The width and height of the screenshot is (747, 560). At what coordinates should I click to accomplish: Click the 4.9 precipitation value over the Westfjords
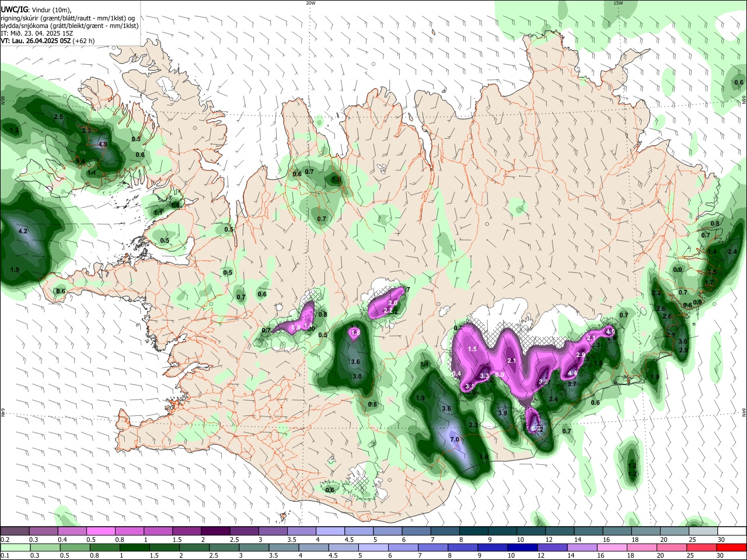[103, 144]
